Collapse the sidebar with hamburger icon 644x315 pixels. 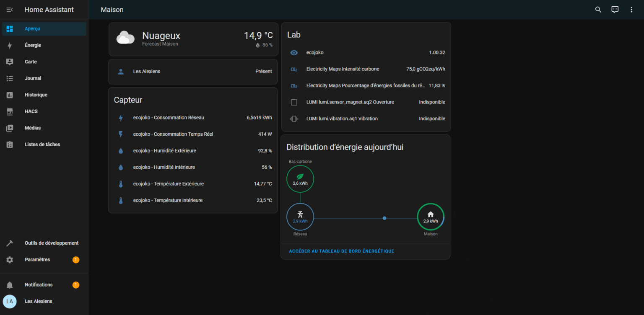[10, 10]
